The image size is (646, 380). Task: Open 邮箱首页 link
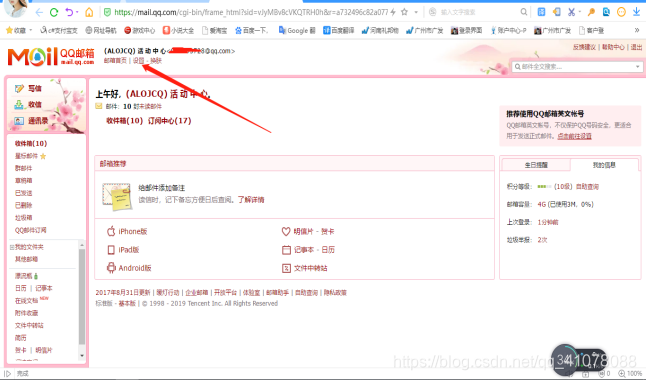coord(115,61)
